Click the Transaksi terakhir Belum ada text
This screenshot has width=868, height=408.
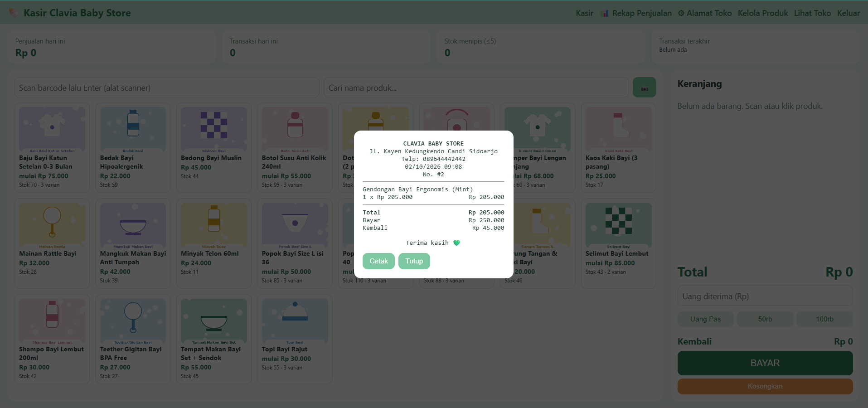673,50
